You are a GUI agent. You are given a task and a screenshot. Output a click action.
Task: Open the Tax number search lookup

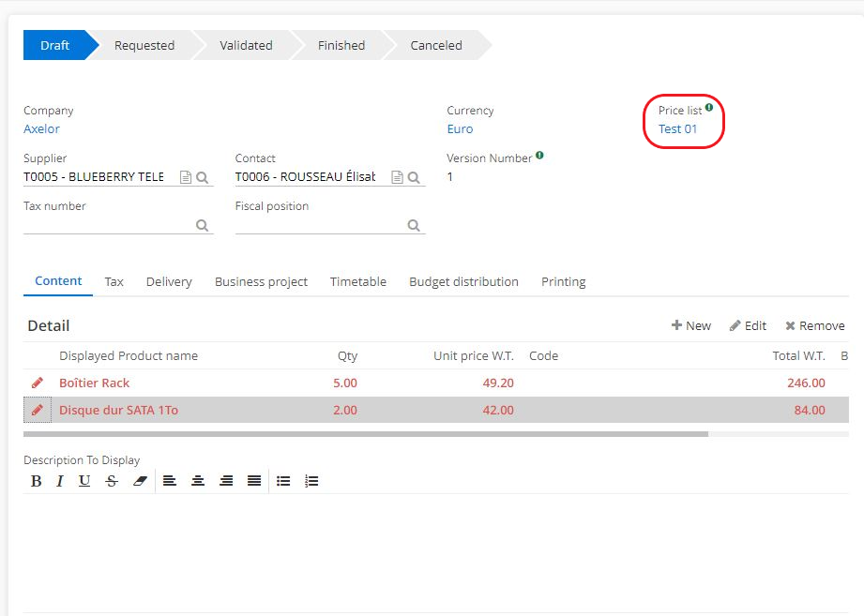[202, 225]
